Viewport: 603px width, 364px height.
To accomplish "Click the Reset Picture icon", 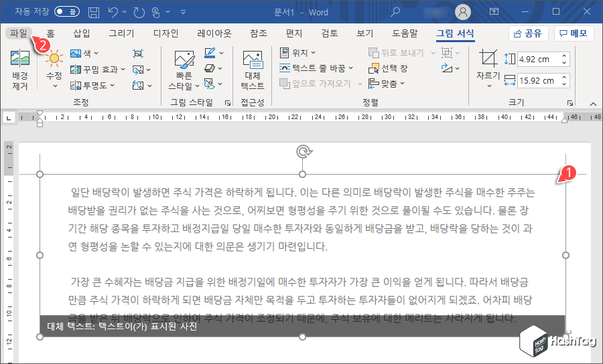I will [137, 85].
